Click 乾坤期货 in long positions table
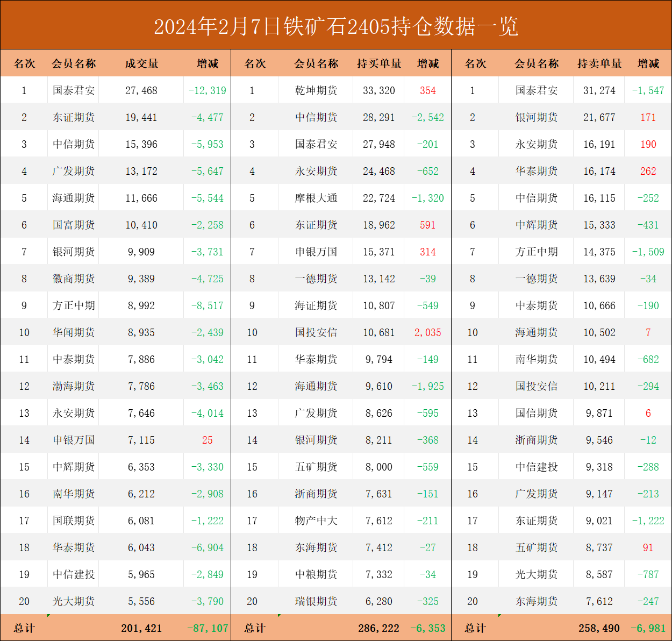Image resolution: width=672 pixels, height=641 pixels. [x=316, y=90]
